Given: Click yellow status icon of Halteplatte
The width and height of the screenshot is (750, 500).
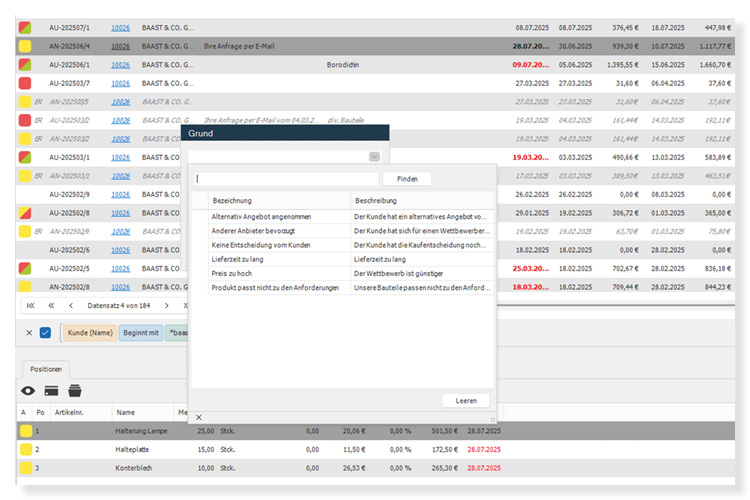Looking at the screenshot, I should [x=26, y=450].
